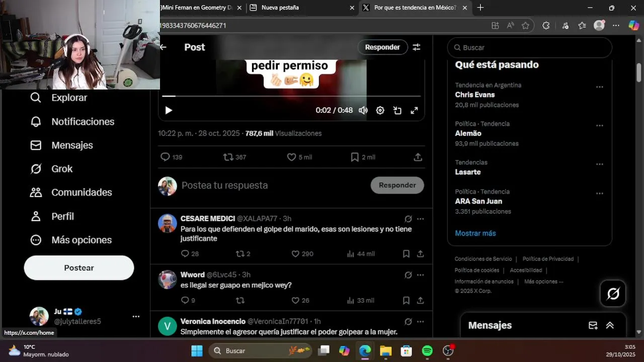Click the Buscar search field on X
The width and height of the screenshot is (644, 362).
point(529,47)
